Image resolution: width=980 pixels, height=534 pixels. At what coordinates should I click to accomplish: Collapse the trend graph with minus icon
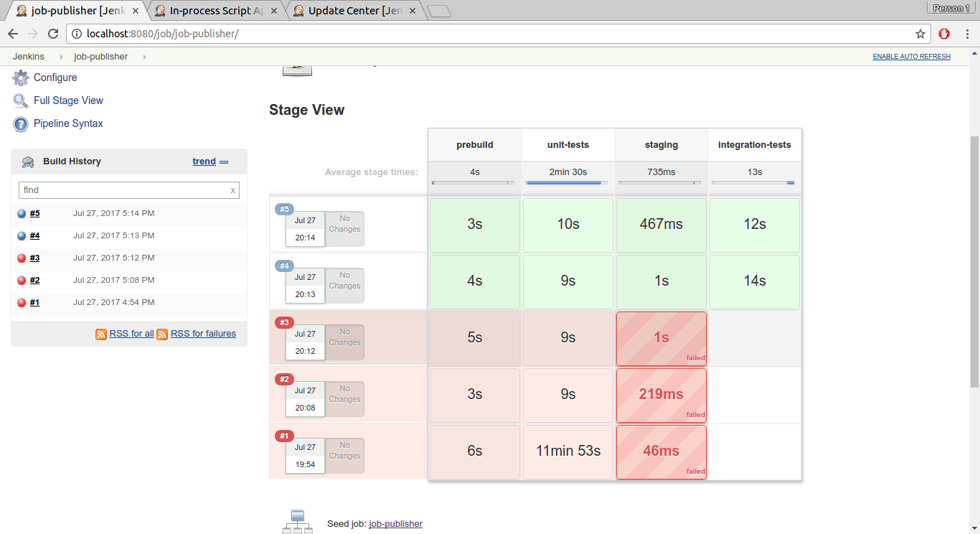[224, 162]
